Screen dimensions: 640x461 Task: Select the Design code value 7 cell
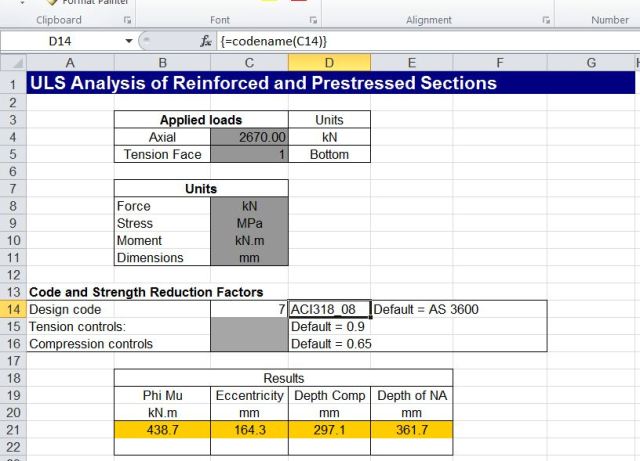click(249, 309)
